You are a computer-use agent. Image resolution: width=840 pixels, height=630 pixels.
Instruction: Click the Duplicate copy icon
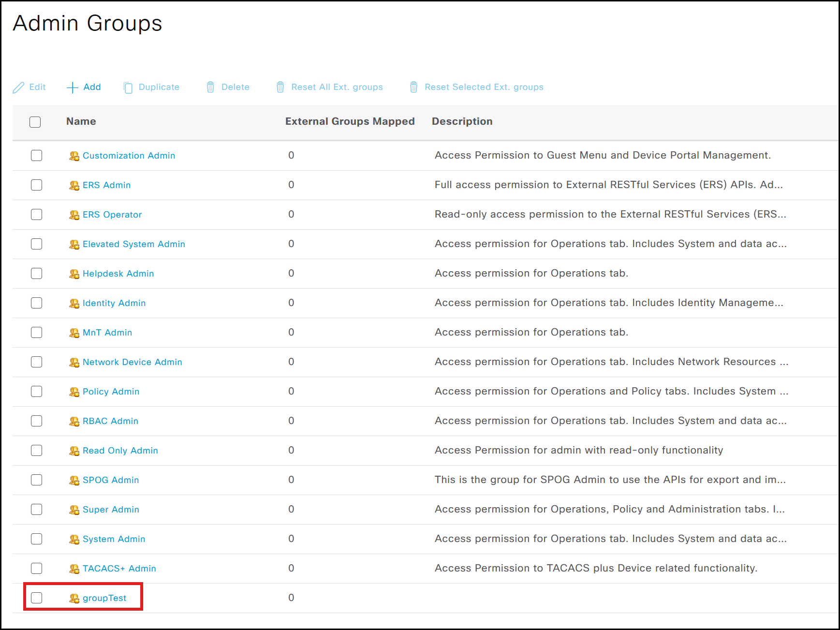click(128, 88)
